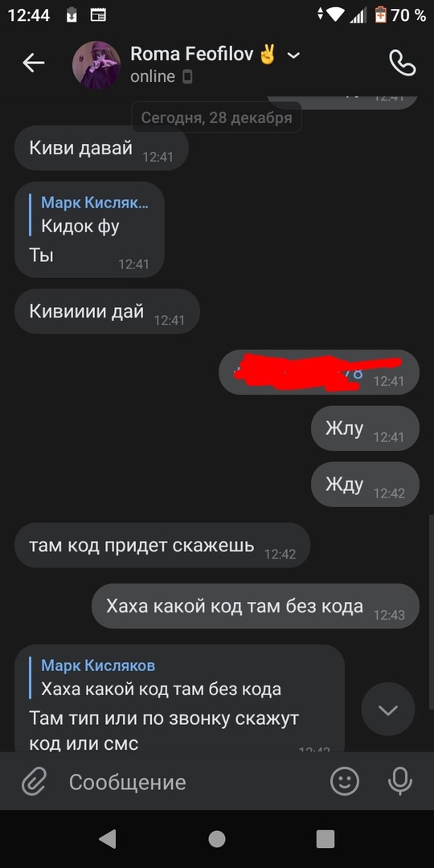Tap the back arrow icon
Image resolution: width=434 pixels, height=868 pixels.
coord(33,63)
